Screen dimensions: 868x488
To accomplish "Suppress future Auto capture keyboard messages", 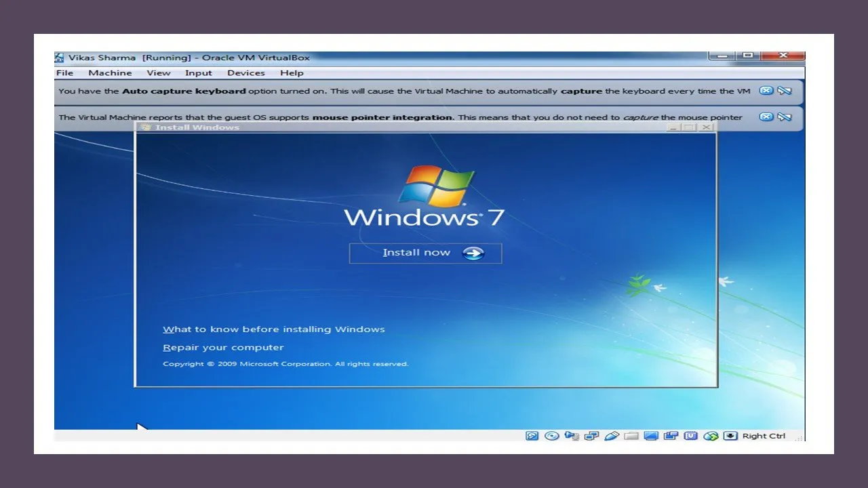I will [785, 91].
